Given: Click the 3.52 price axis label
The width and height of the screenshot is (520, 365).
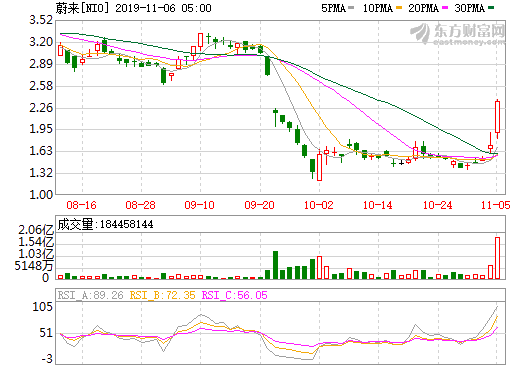Looking at the screenshot, I should 41,20.
